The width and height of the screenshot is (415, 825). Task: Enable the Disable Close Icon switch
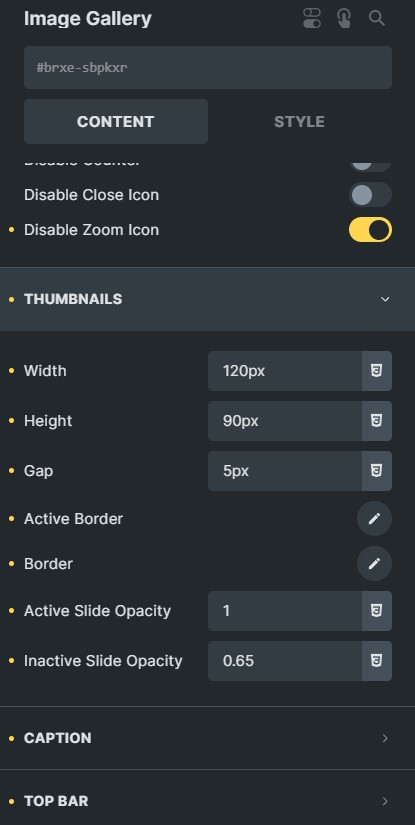click(370, 195)
